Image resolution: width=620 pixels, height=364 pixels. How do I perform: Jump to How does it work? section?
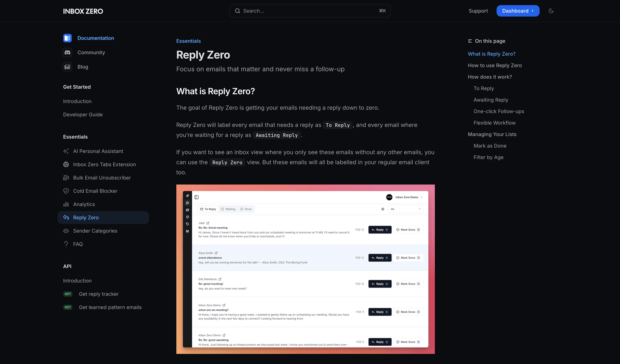tap(490, 77)
